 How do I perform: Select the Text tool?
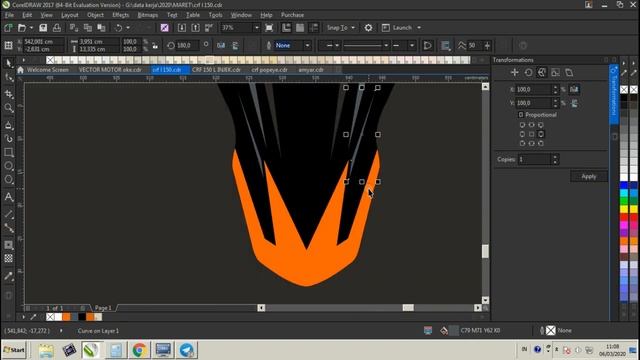coord(9,197)
